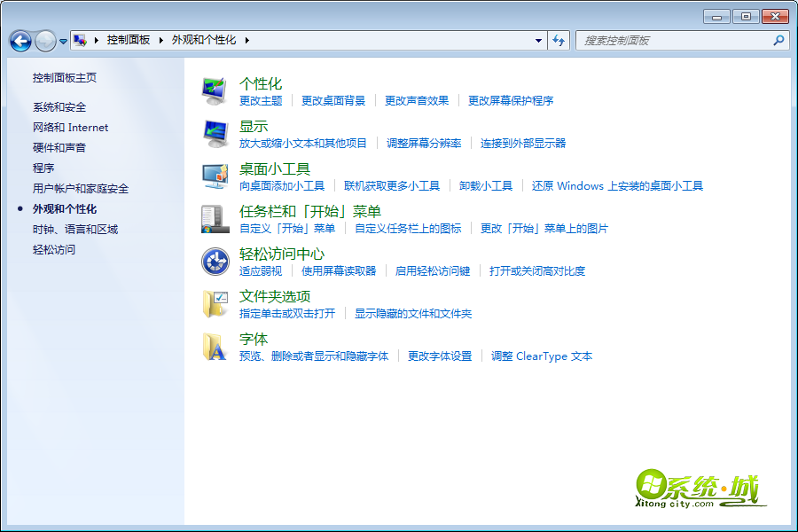Click the 调整屏幕分辨率 link
Image resolution: width=798 pixels, height=532 pixels.
point(424,144)
